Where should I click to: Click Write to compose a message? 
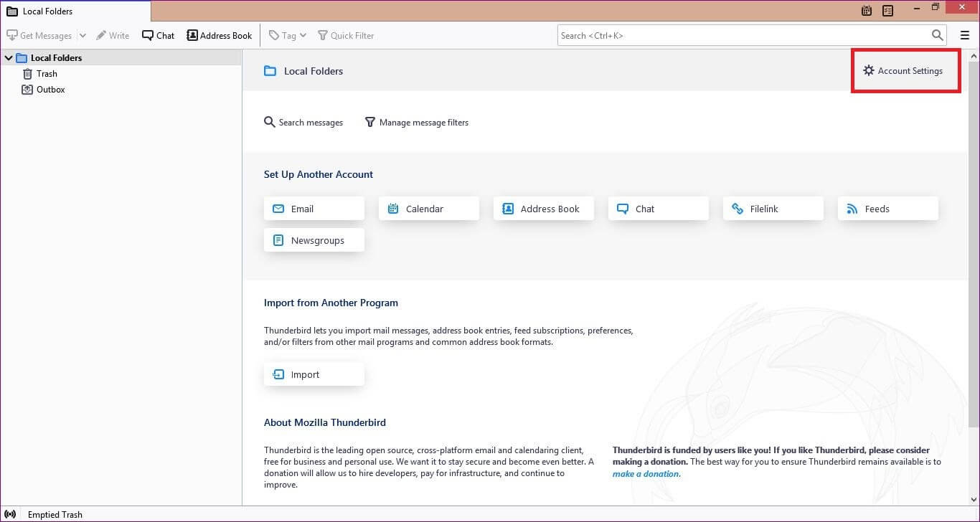coord(113,35)
